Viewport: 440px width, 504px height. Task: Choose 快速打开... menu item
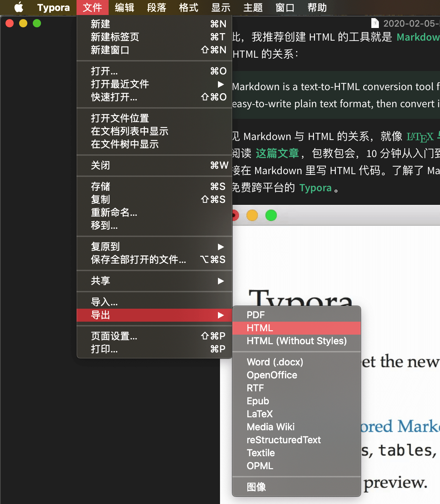click(x=154, y=97)
